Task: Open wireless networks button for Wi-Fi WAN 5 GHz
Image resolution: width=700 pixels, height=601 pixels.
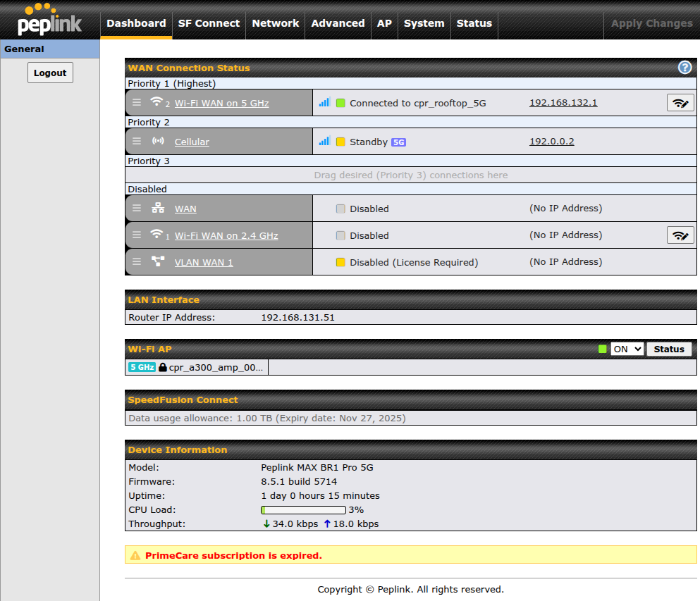Action: pyautogui.click(x=680, y=103)
